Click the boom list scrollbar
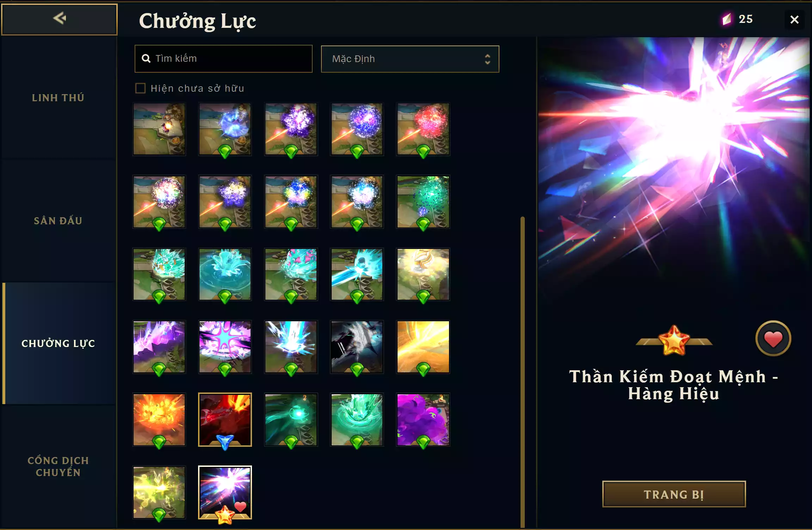The image size is (812, 530). (523, 372)
